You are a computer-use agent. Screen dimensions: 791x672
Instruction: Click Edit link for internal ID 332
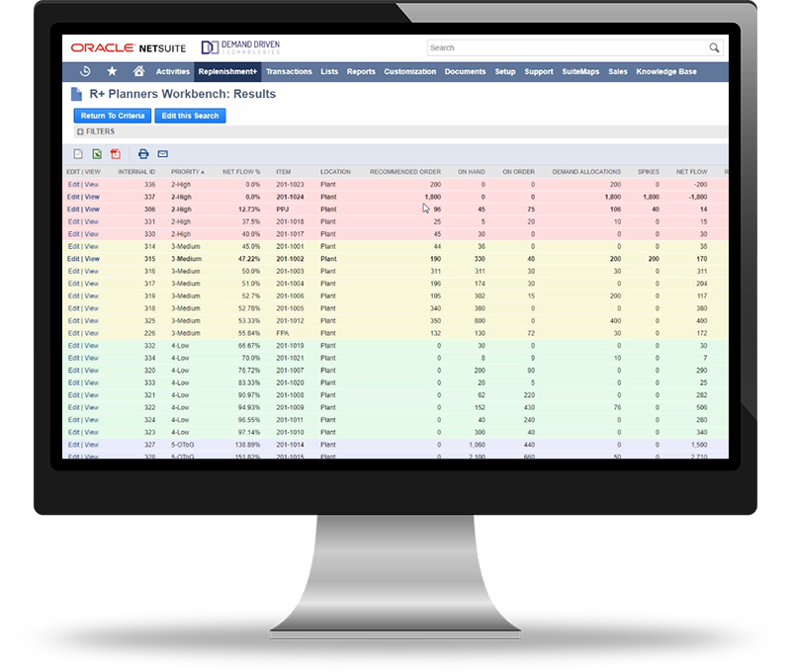[x=73, y=346]
